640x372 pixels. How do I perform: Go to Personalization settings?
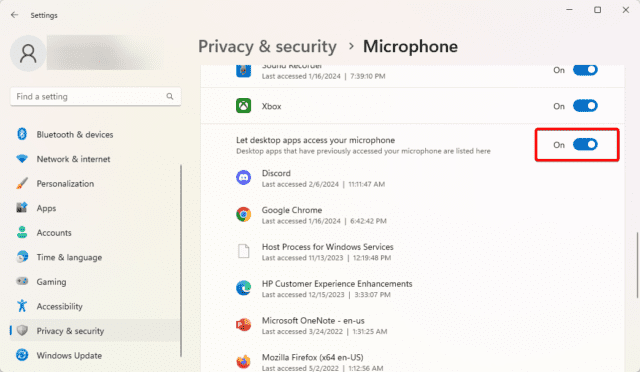click(x=95, y=183)
